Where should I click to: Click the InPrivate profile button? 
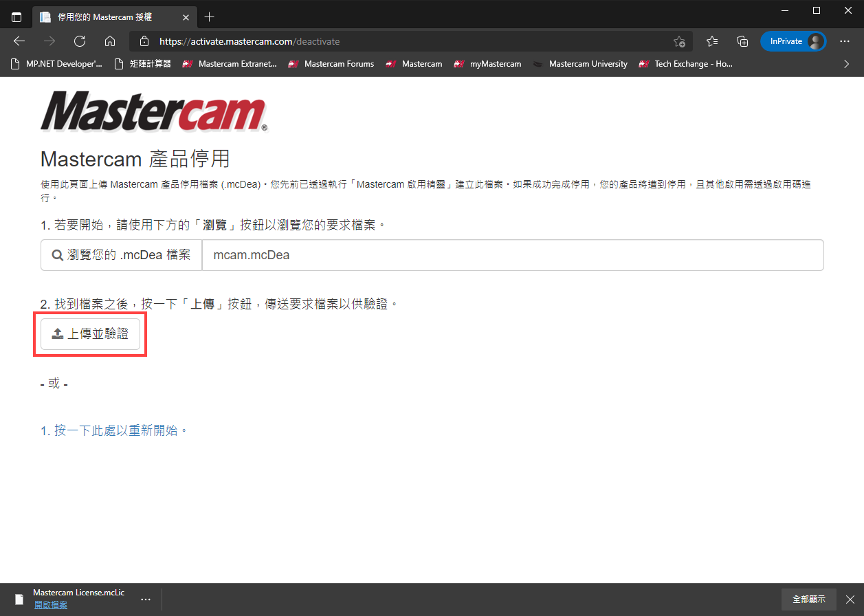click(793, 41)
